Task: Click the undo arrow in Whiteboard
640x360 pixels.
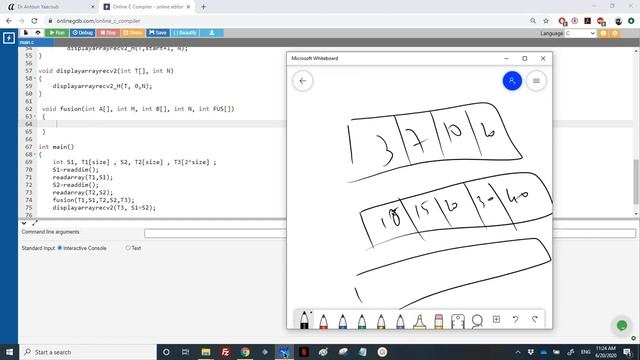Action: click(x=516, y=319)
